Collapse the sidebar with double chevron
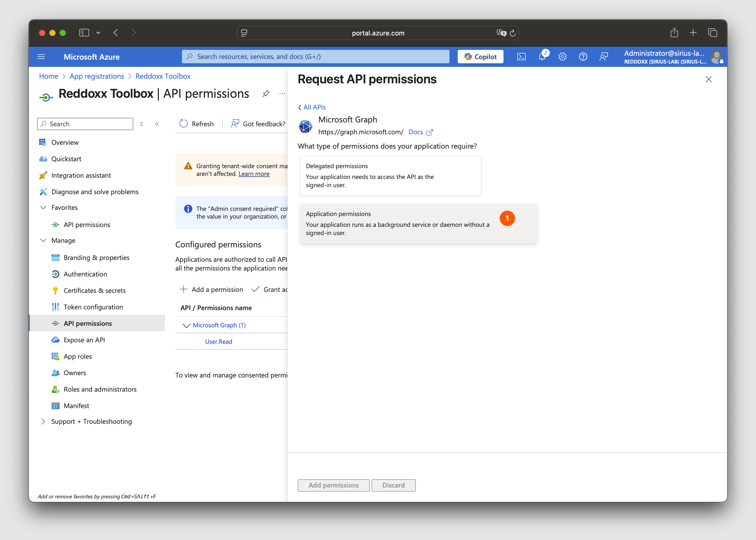This screenshot has height=540, width=756. pos(157,124)
